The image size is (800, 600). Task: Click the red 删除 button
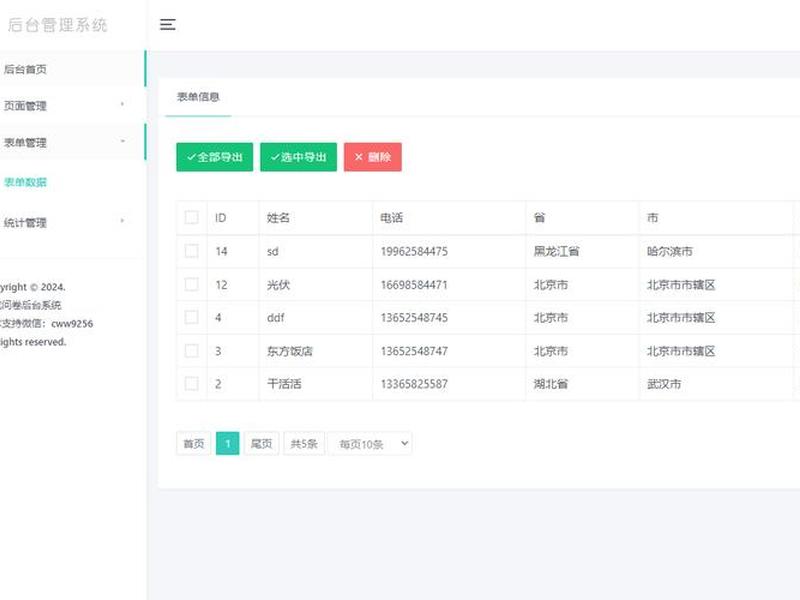tap(372, 157)
